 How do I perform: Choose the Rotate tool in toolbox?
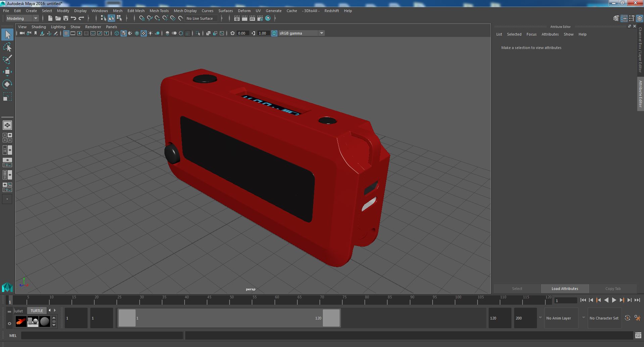7,84
